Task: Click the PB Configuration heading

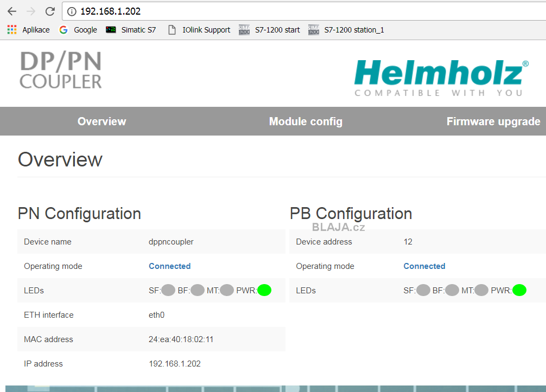Action: click(351, 214)
